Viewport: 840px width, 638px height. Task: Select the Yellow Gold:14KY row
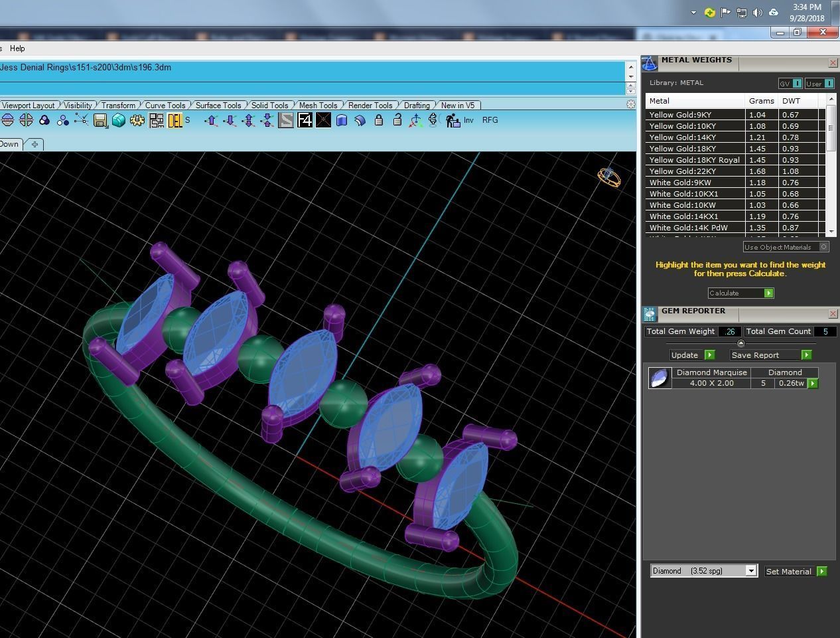tap(735, 137)
